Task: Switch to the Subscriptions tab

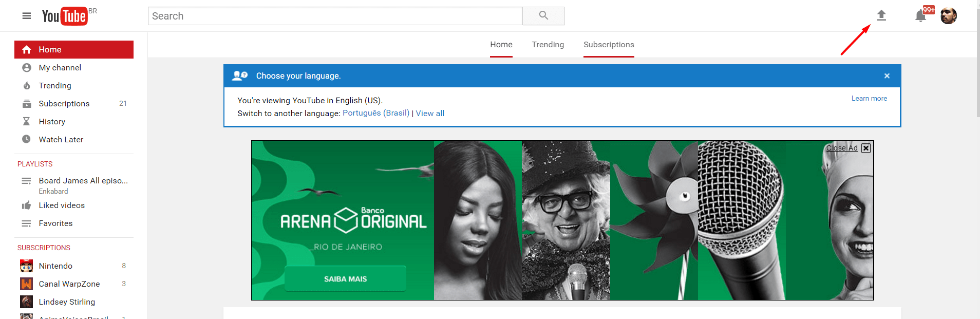Action: click(609, 45)
